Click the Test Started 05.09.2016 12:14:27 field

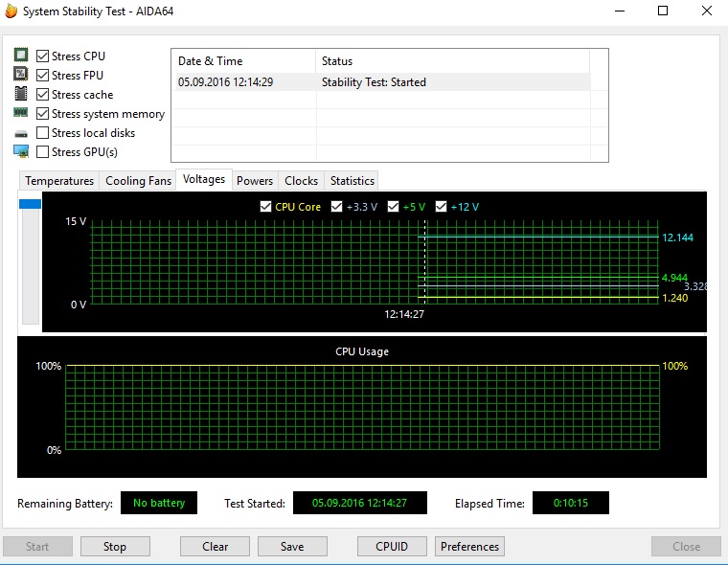coord(360,503)
